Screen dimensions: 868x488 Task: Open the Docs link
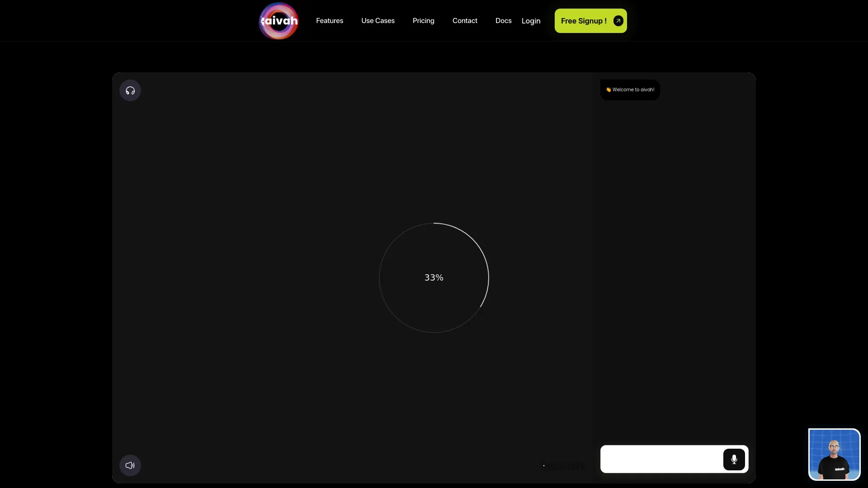point(503,21)
